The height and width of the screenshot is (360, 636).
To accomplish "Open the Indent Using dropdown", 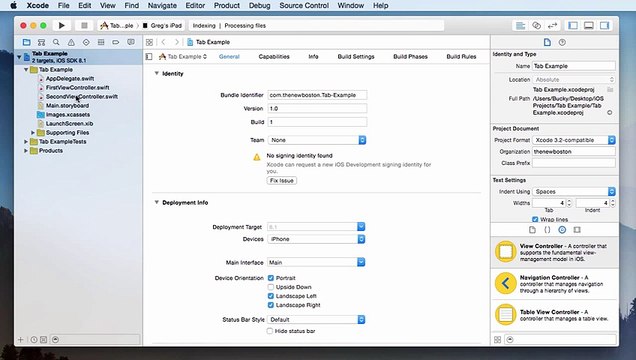I will (x=574, y=191).
